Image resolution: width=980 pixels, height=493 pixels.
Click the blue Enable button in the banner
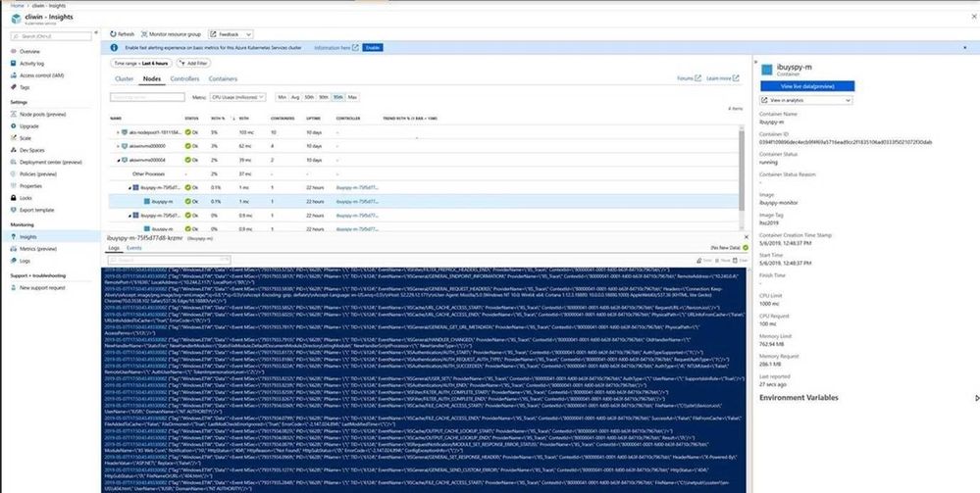pyautogui.click(x=373, y=47)
